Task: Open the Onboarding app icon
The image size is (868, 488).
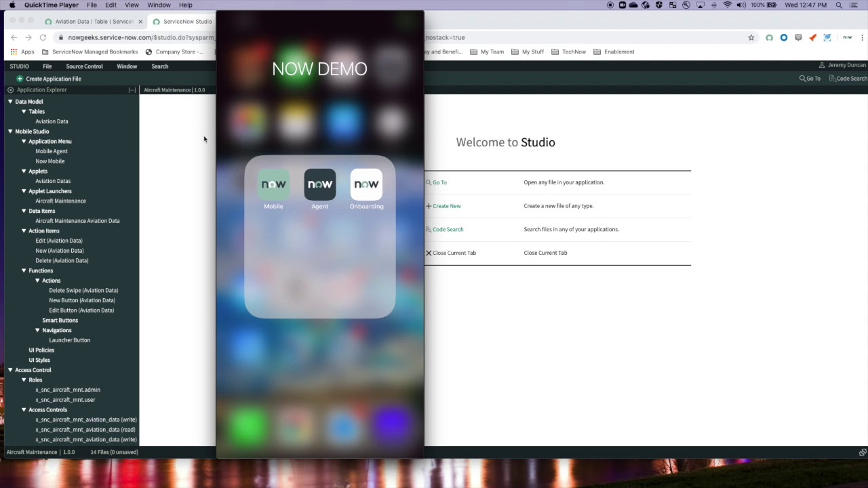Action: tap(366, 184)
